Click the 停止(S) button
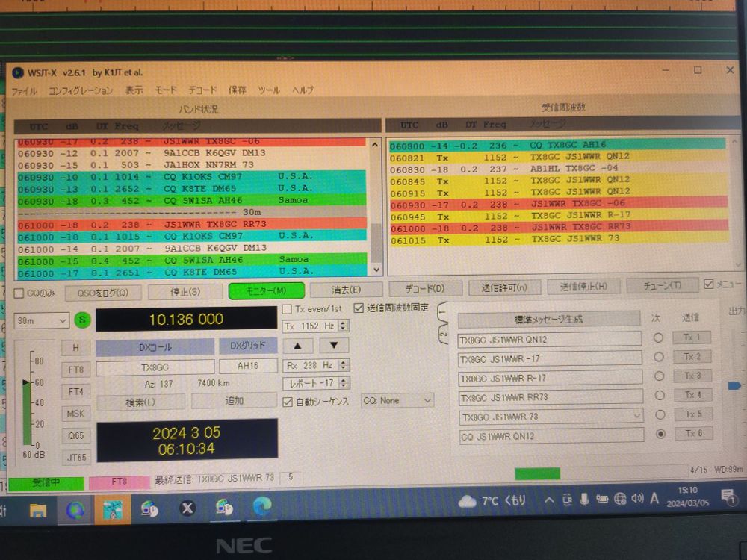The image size is (747, 560). tap(185, 292)
